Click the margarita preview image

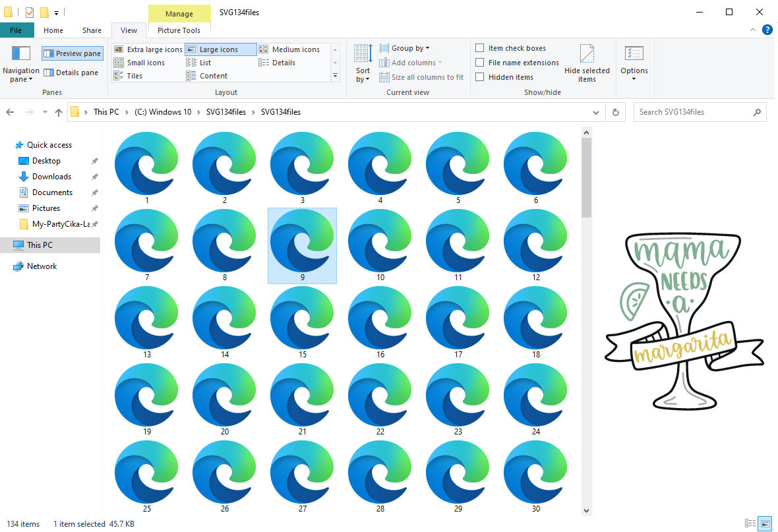click(684, 322)
